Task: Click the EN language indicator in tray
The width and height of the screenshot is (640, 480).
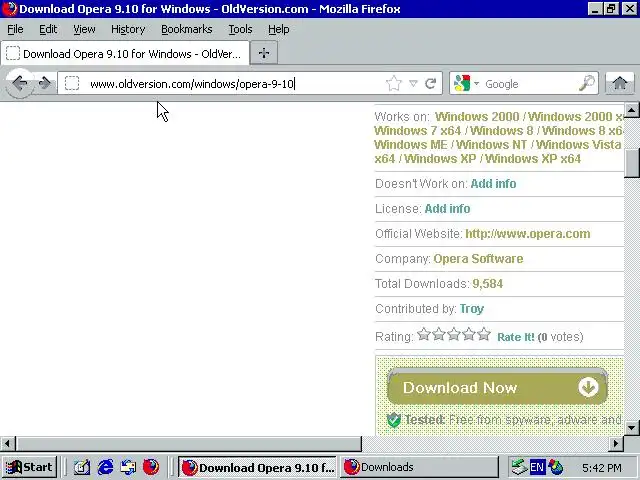Action: [x=537, y=467]
